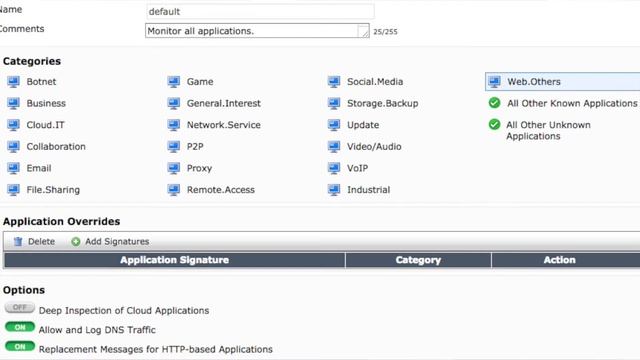Select the P2P category label
Image resolution: width=640 pixels, height=360 pixels.
point(195,147)
